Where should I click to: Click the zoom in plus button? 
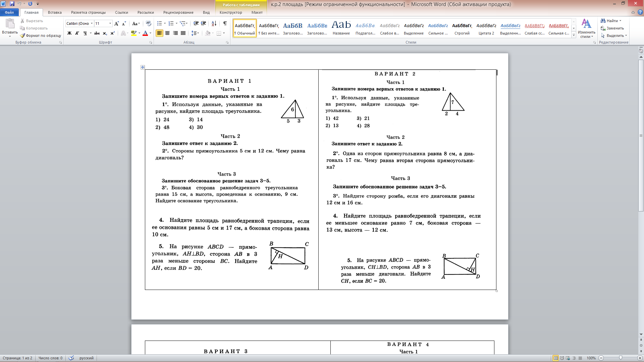pos(640,358)
